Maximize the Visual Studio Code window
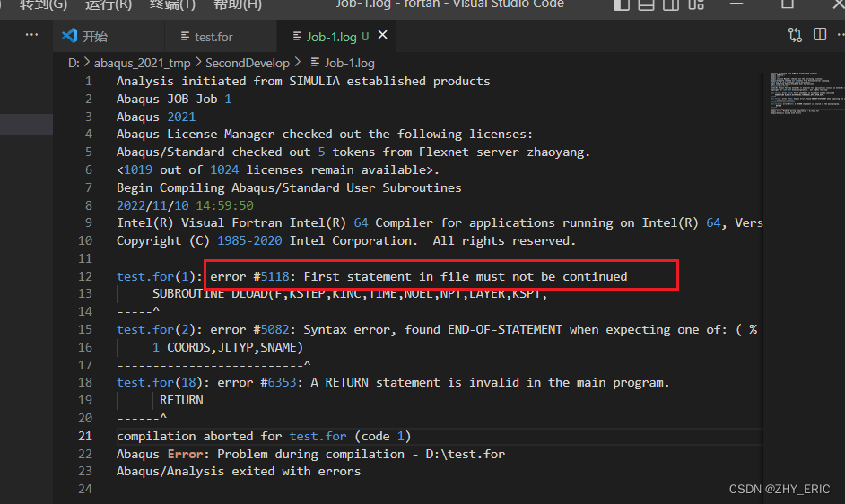The width and height of the screenshot is (845, 504). click(x=788, y=4)
